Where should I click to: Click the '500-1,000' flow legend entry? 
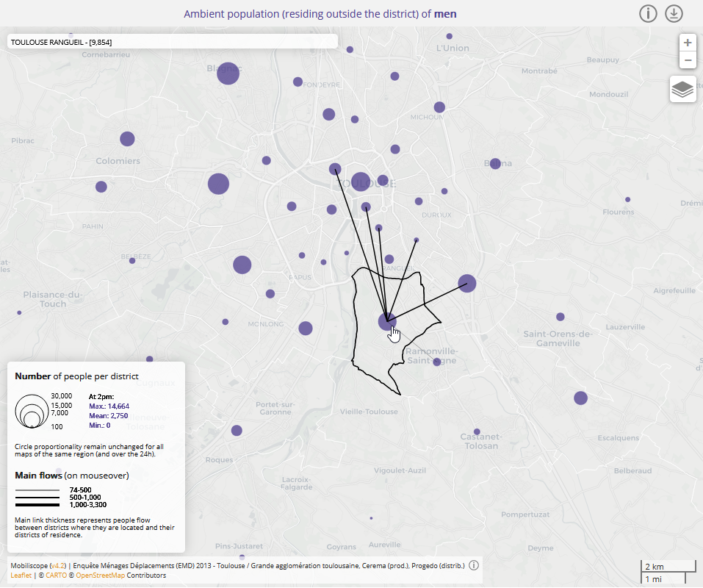pyautogui.click(x=85, y=497)
